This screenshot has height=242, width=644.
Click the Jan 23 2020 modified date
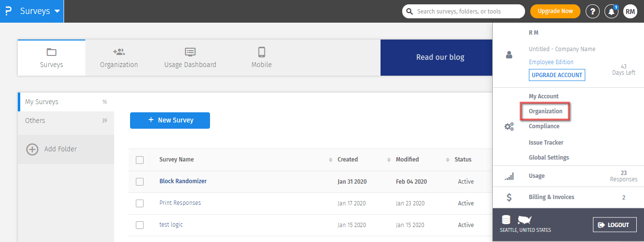tap(411, 203)
